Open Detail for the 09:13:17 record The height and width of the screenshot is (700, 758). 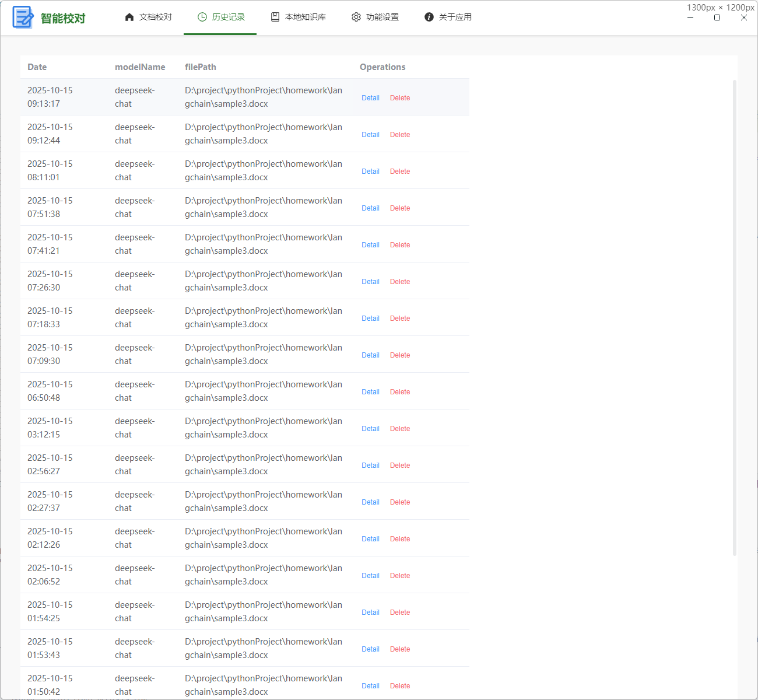click(x=370, y=98)
